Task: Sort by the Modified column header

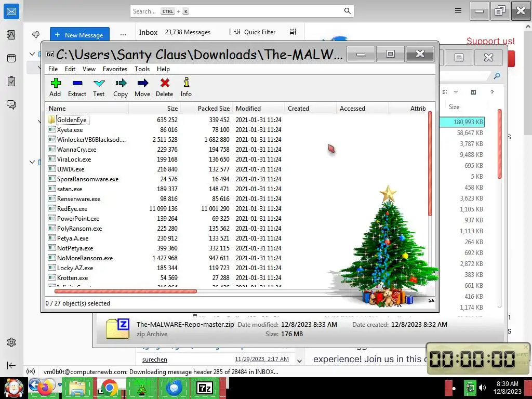Action: pos(259,108)
